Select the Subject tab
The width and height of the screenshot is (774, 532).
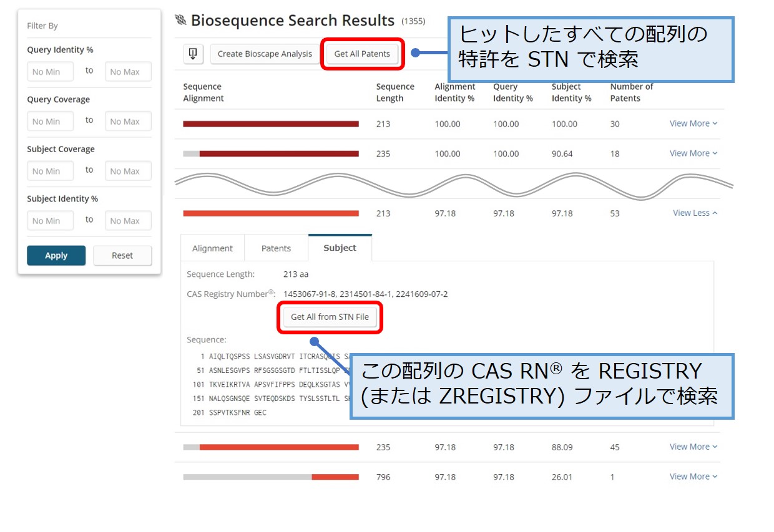click(340, 248)
